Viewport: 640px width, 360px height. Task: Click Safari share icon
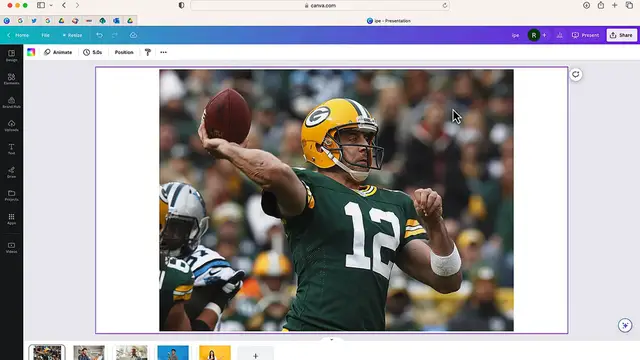coord(601,5)
